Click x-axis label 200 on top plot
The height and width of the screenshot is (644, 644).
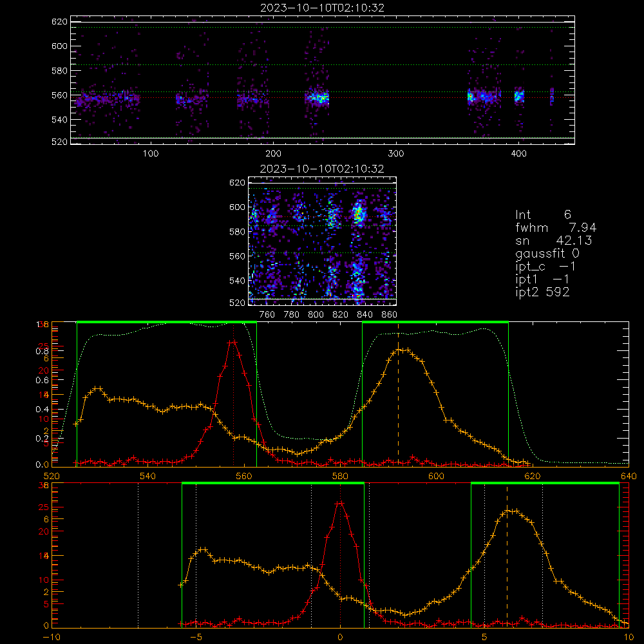point(274,154)
